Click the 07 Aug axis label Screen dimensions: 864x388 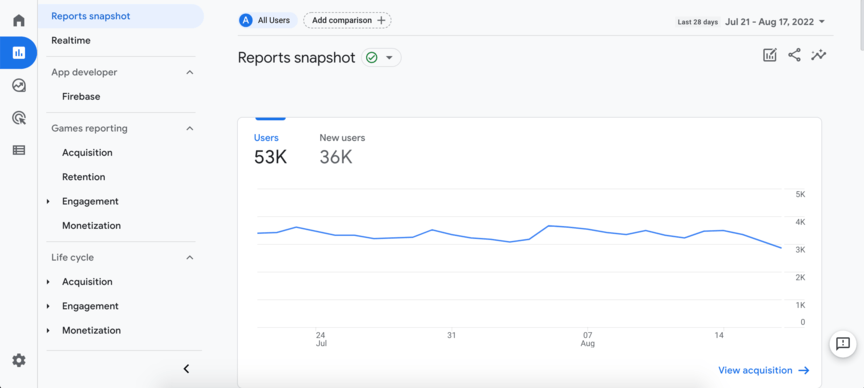[588, 339]
